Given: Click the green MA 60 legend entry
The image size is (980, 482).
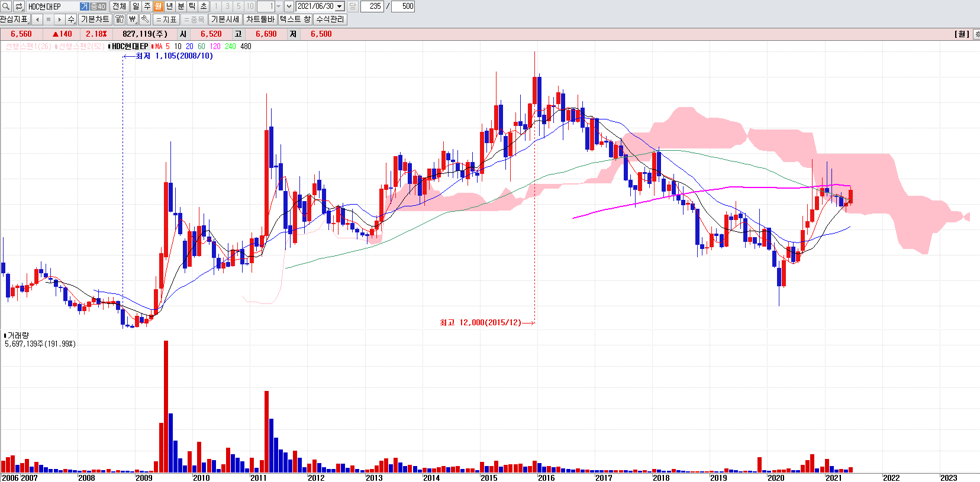Looking at the screenshot, I should tap(201, 46).
